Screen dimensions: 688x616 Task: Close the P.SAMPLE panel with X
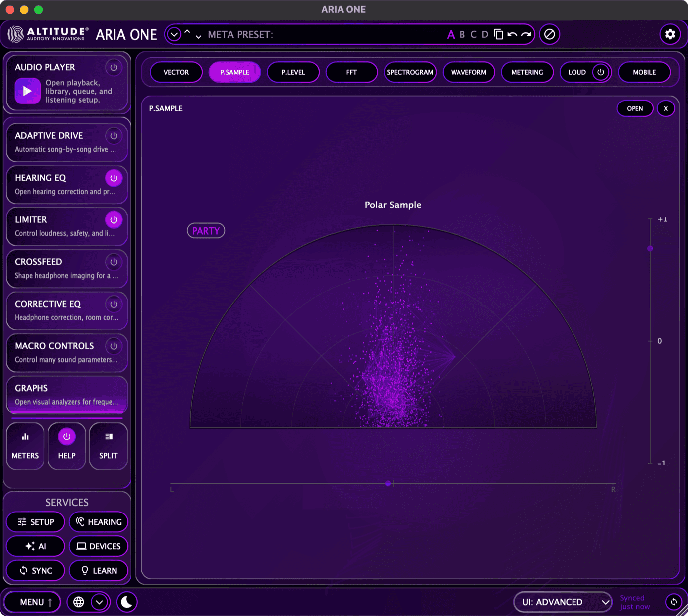666,108
